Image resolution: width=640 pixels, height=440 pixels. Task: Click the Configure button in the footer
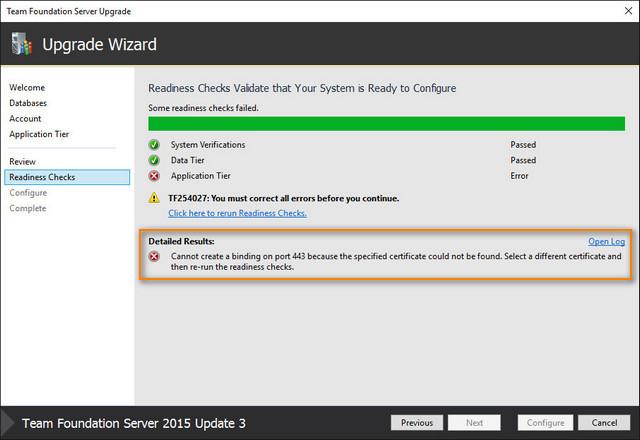pos(546,423)
